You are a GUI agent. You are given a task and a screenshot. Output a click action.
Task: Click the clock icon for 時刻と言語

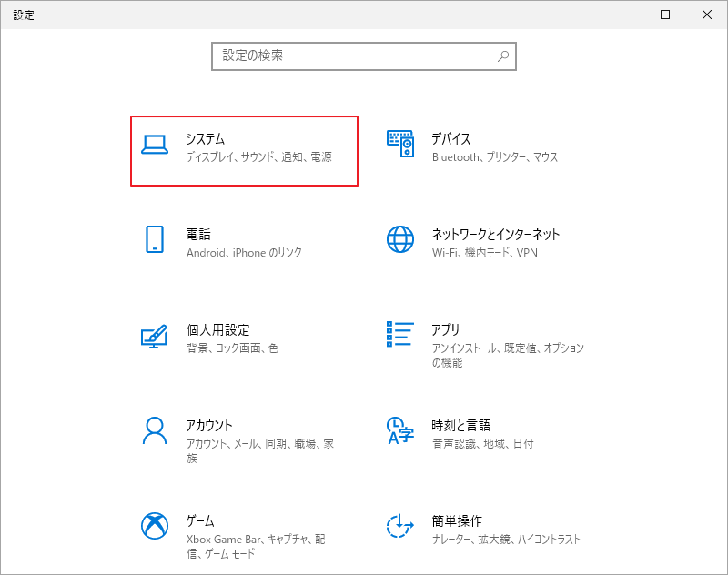400,430
